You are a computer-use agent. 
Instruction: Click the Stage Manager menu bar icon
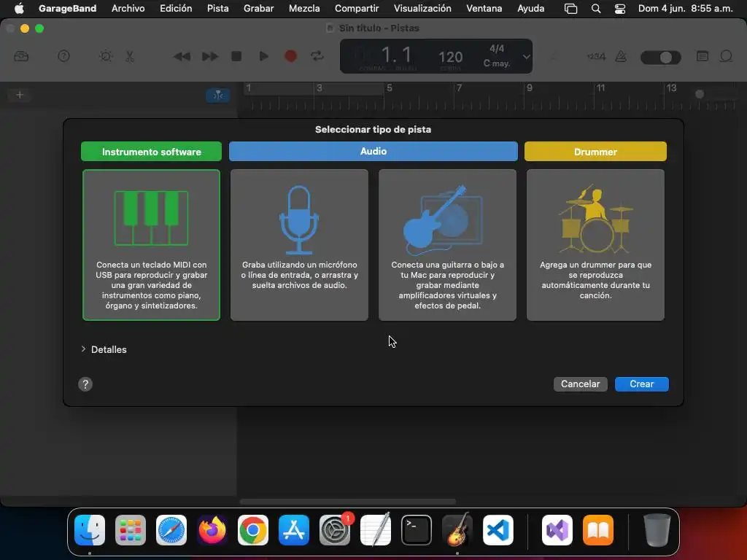(570, 9)
